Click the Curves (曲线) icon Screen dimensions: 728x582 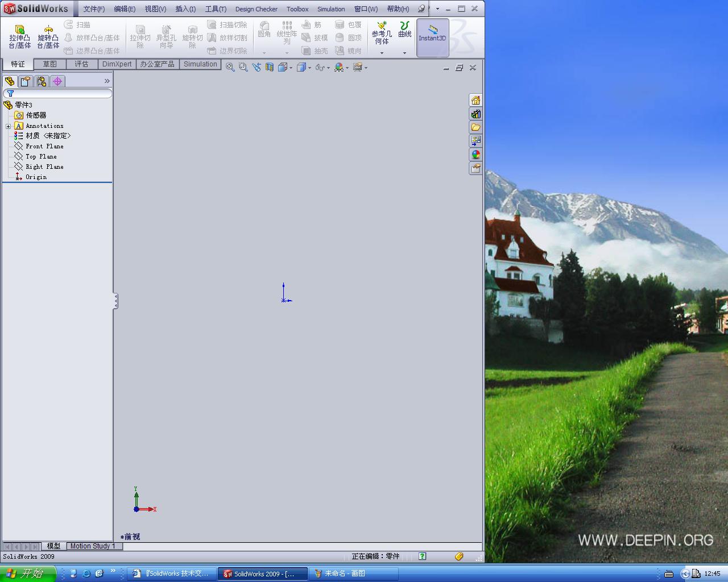point(404,30)
